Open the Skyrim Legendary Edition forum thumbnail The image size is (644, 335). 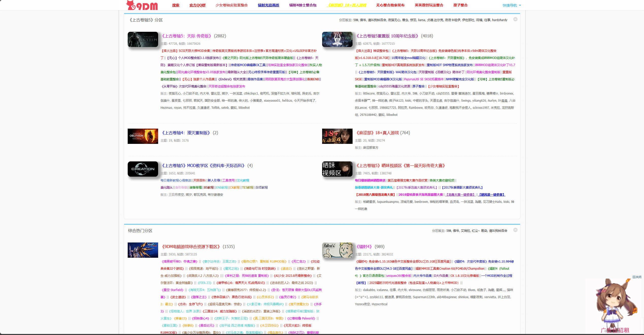pos(143,39)
